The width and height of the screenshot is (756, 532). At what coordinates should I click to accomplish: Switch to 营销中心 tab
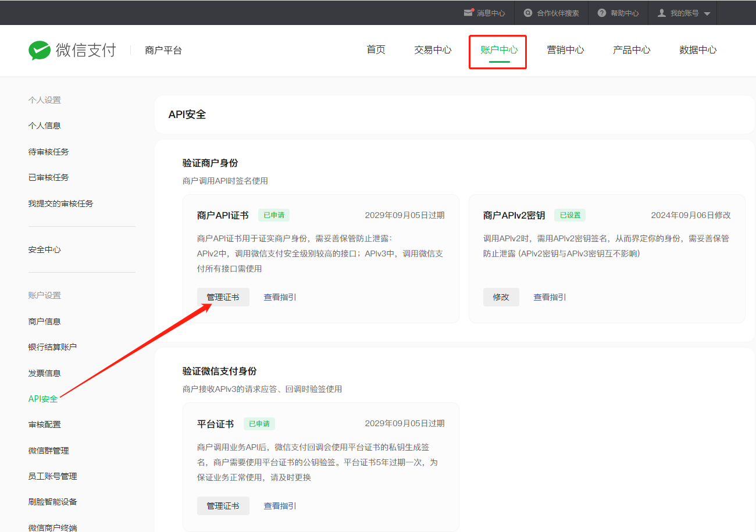point(565,50)
